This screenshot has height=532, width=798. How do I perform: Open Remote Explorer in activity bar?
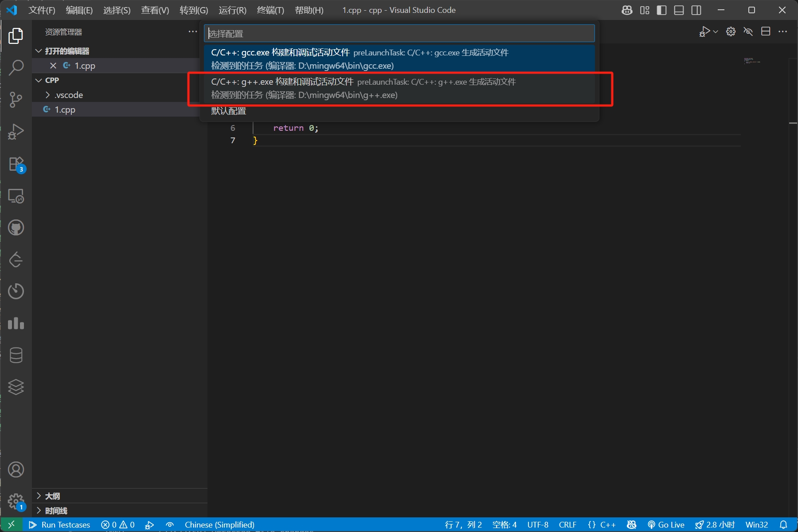point(16,196)
